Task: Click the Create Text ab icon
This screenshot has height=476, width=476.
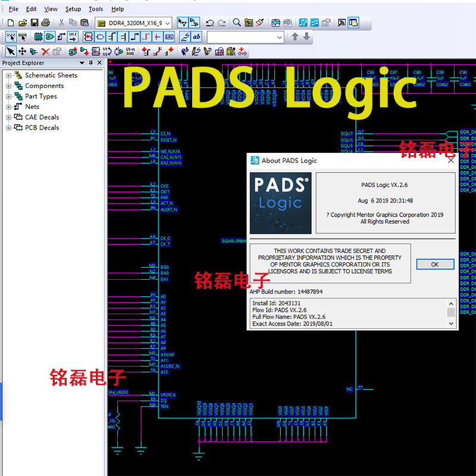Action: [184, 51]
